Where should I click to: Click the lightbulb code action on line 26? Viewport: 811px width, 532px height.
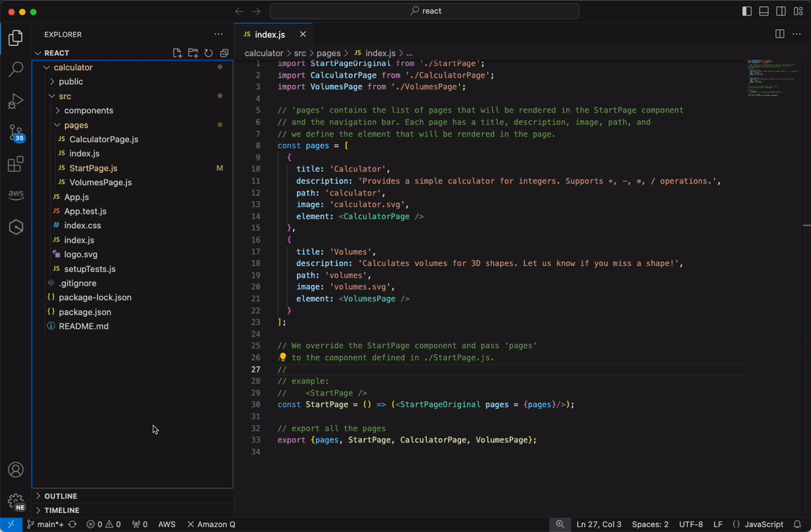pyautogui.click(x=283, y=357)
